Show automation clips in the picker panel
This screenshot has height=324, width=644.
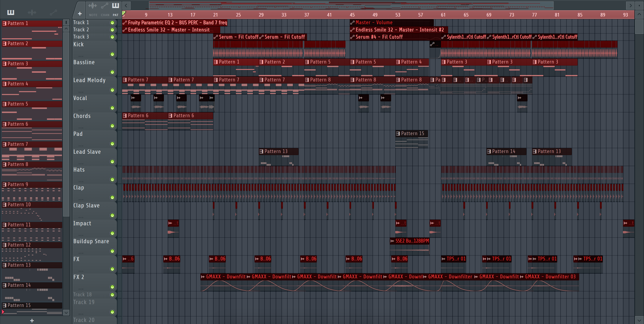(53, 12)
